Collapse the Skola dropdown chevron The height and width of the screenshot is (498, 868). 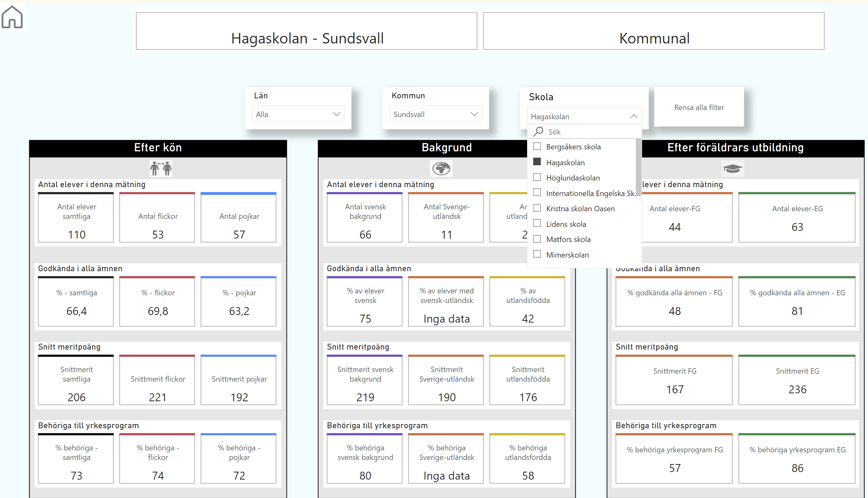pyautogui.click(x=634, y=117)
